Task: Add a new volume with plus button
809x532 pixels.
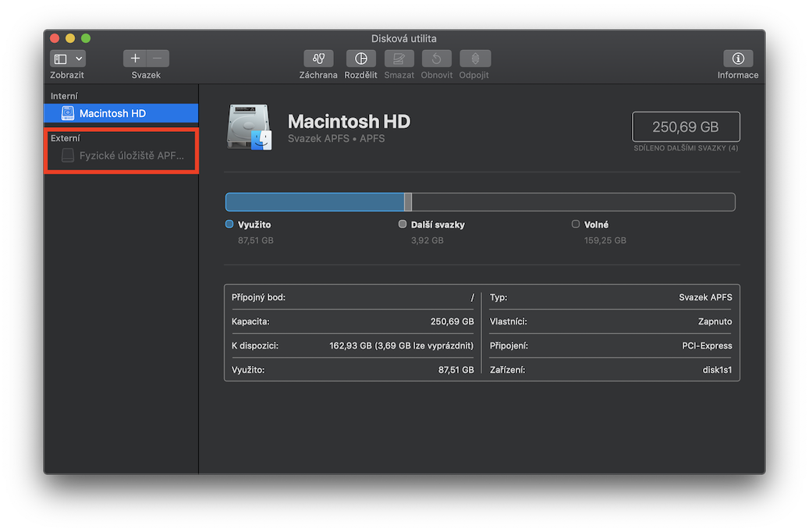Action: [135, 59]
